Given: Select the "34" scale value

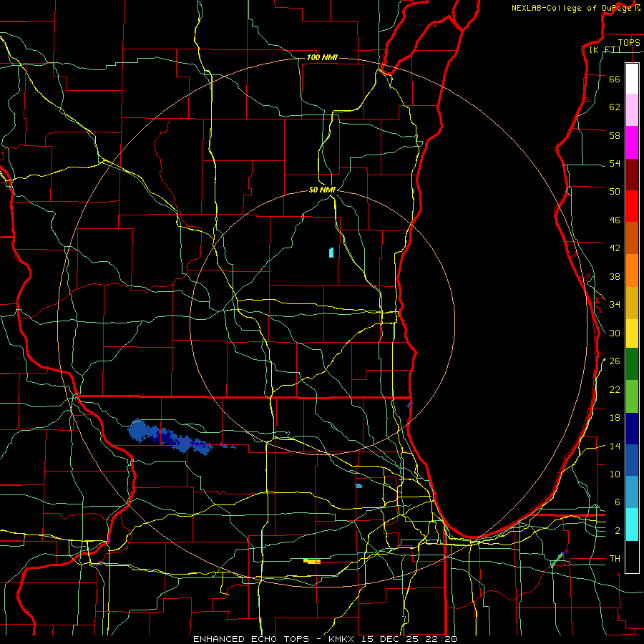Looking at the screenshot, I should [x=615, y=304].
